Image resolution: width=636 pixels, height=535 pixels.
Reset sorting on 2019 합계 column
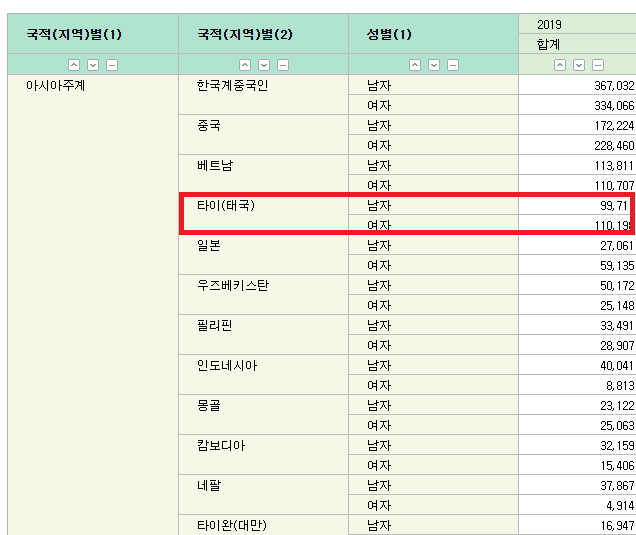point(597,65)
